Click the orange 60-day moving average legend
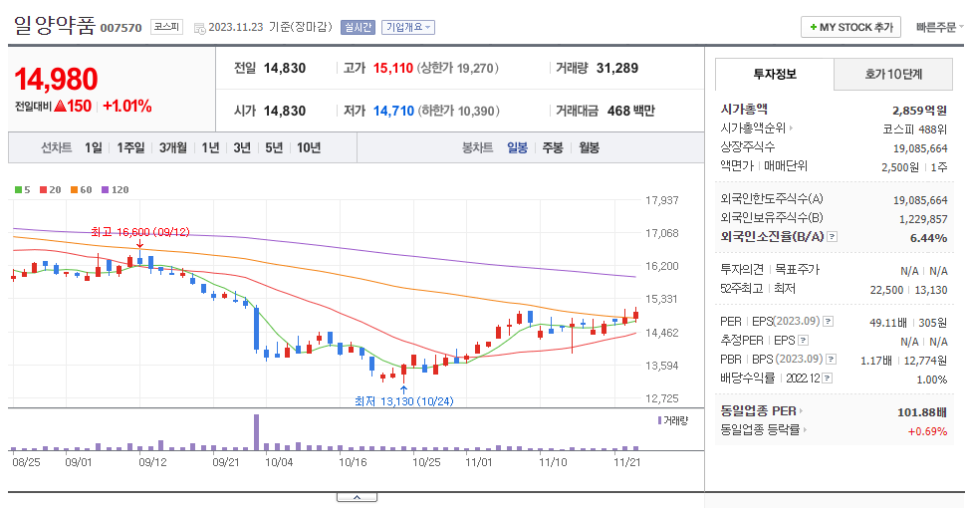This screenshot has width=966, height=508. (x=81, y=190)
